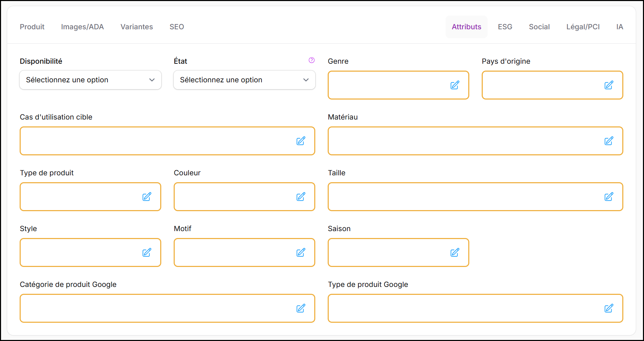Select the Légal/PCI tab
This screenshot has height=341, width=644.
583,27
